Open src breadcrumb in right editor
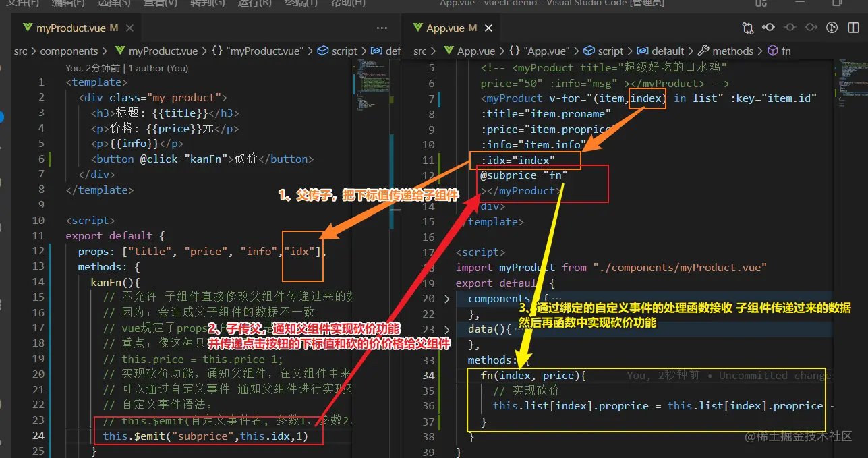This screenshot has width=868, height=458. click(x=420, y=51)
